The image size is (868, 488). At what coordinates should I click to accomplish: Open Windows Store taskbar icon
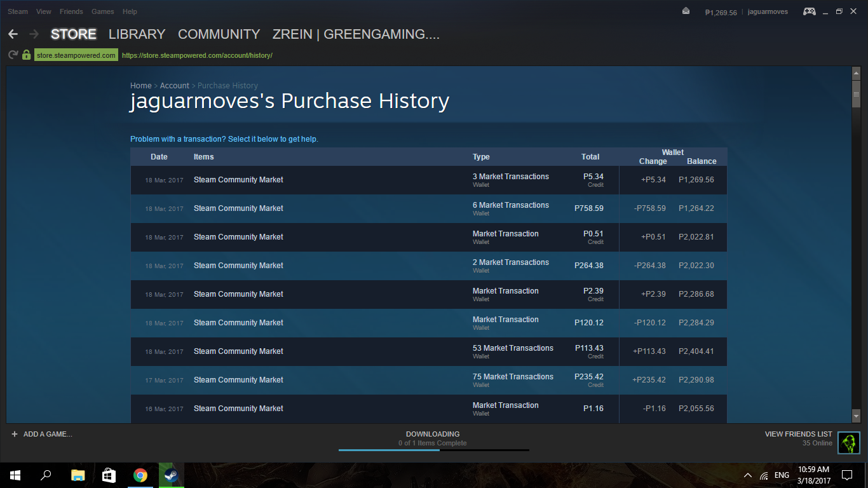pyautogui.click(x=109, y=475)
